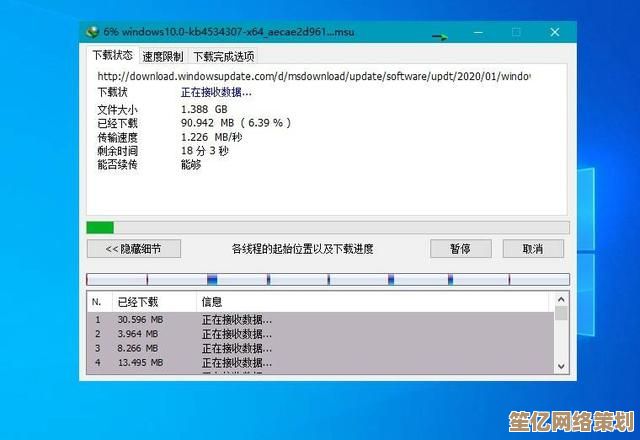Click the thread segment progress bar
Viewport: 640px width, 440px height.
tap(327, 279)
